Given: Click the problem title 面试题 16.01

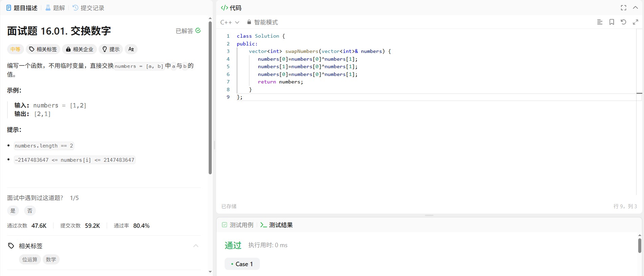Looking at the screenshot, I should [x=59, y=31].
